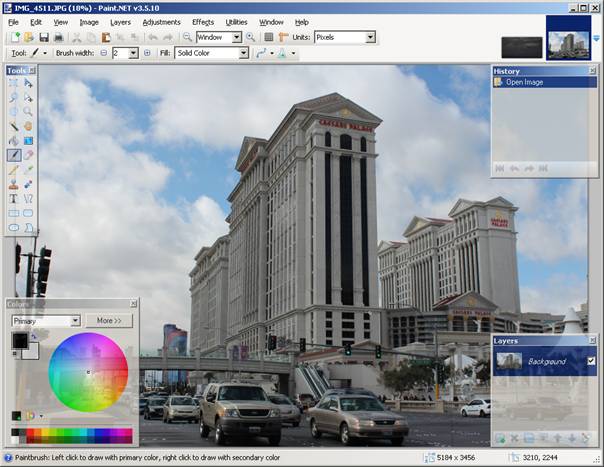Save the image with the floppy disk icon
This screenshot has height=467, width=604.
(44, 37)
